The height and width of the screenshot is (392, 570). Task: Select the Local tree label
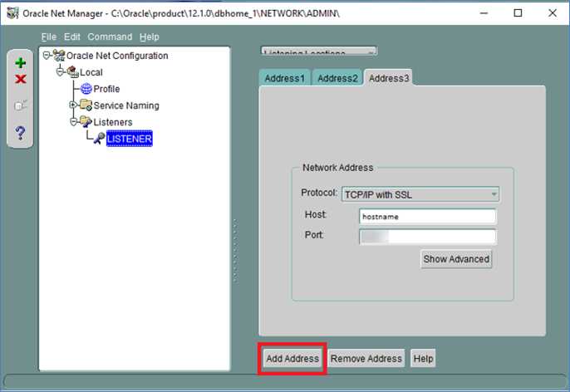tap(91, 72)
